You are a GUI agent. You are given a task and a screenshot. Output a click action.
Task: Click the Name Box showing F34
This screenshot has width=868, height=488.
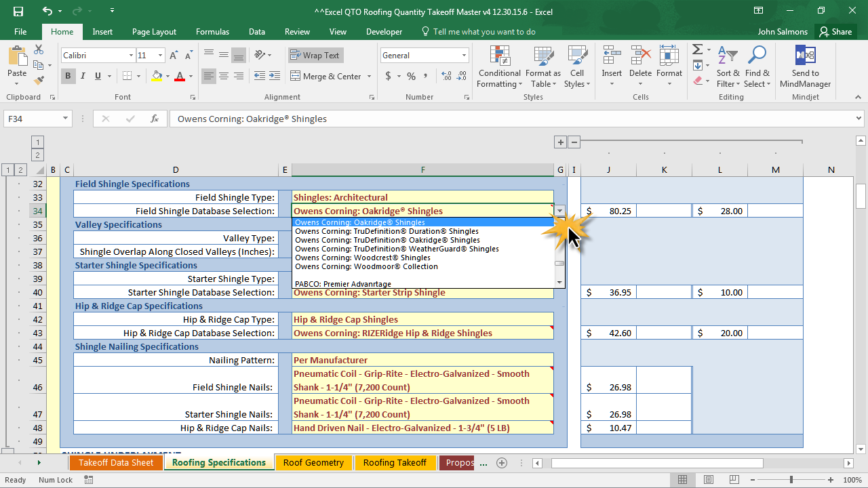pos(37,119)
